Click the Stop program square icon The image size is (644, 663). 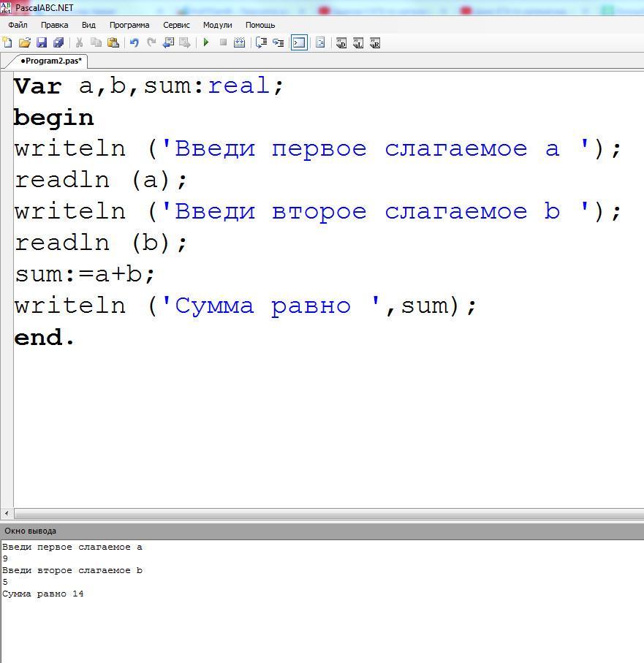[223, 43]
